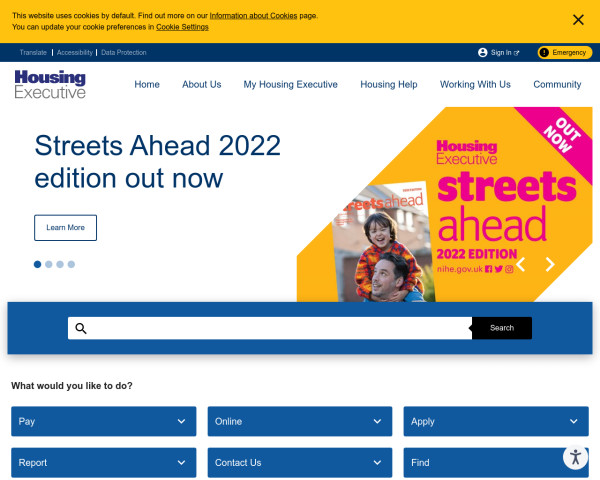The width and height of the screenshot is (600, 480).
Task: Open the Home menu item
Action: click(147, 84)
